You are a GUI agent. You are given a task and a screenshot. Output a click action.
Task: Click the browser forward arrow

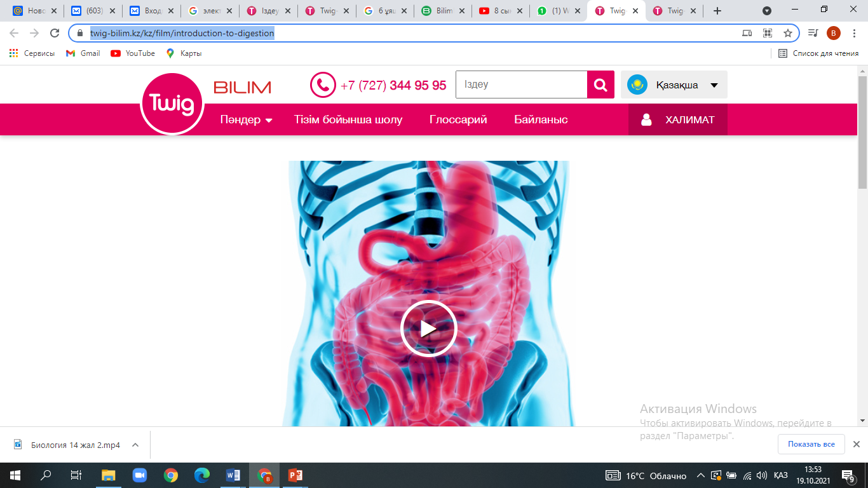[x=34, y=33]
